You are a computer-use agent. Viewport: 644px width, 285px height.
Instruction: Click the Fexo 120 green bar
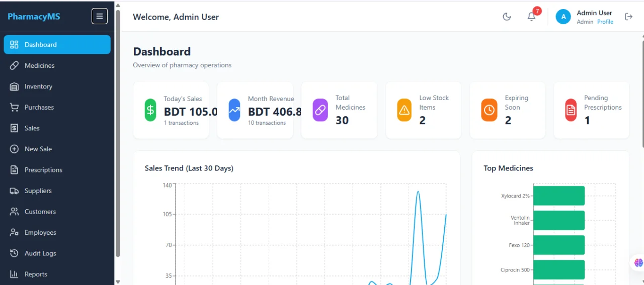[x=559, y=245]
